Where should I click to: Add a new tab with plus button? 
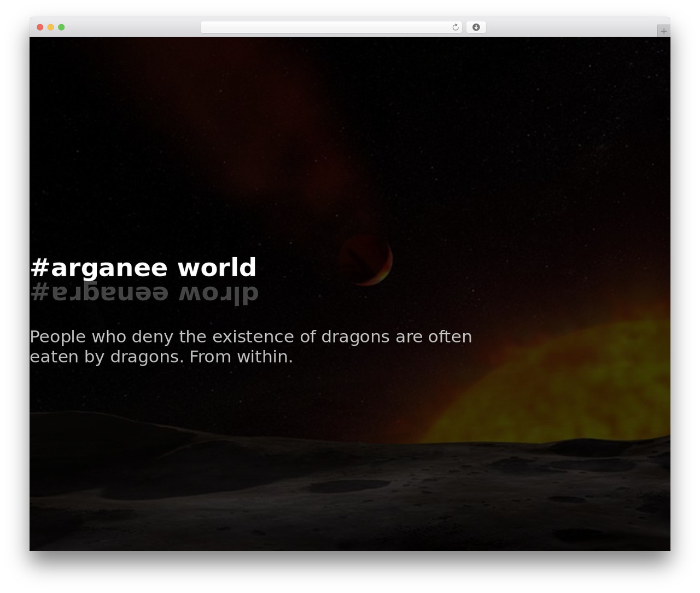coord(663,31)
